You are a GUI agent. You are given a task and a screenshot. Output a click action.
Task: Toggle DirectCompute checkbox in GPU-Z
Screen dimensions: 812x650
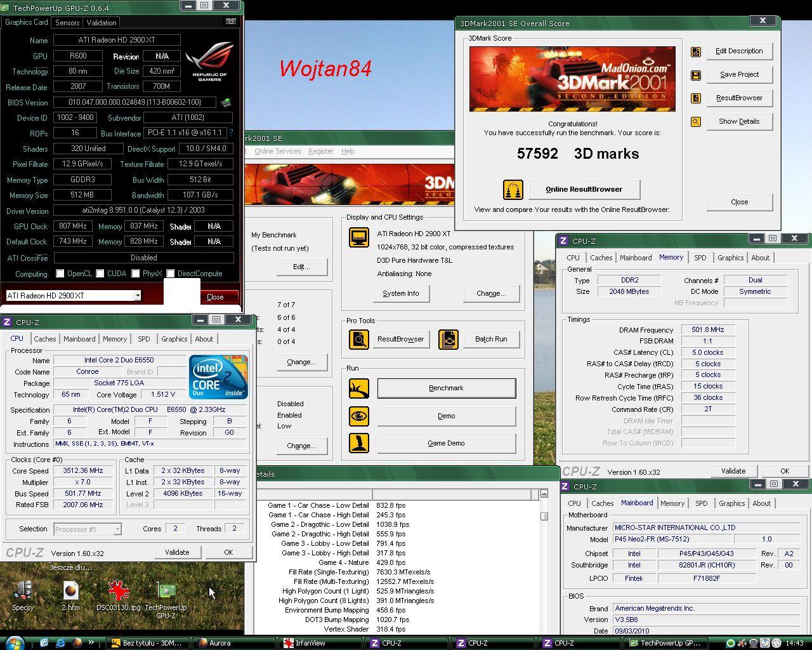tap(171, 274)
